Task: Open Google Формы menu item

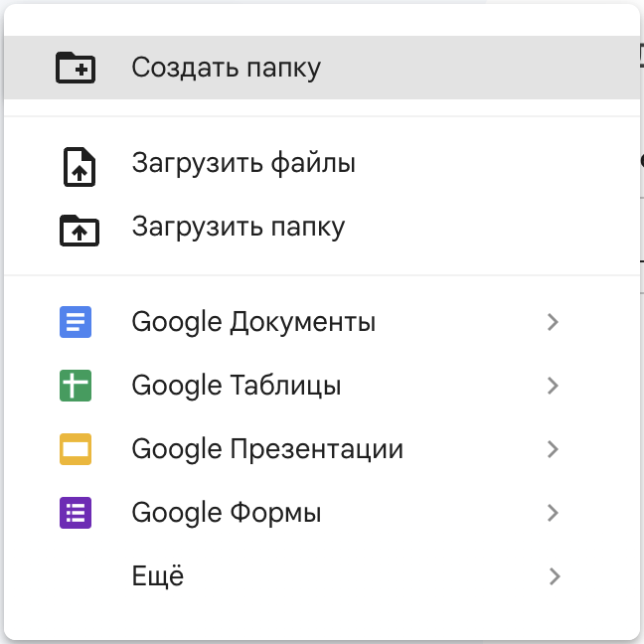Action: click(322, 513)
